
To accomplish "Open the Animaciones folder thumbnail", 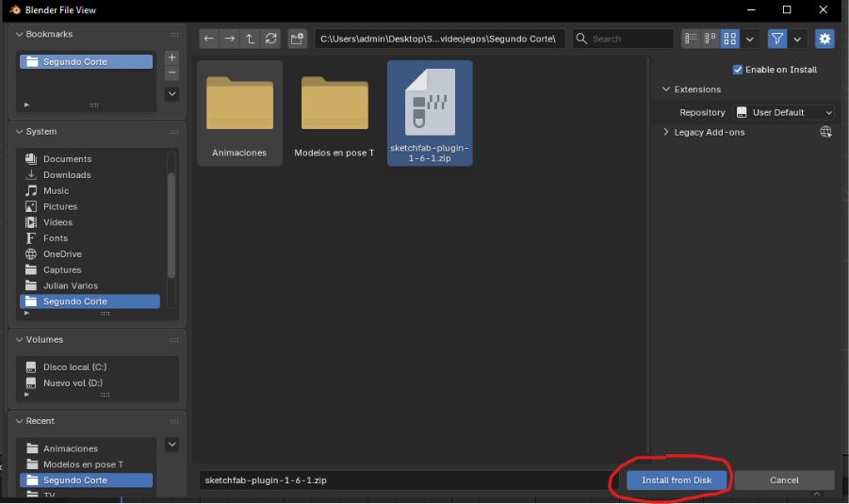I will (239, 113).
